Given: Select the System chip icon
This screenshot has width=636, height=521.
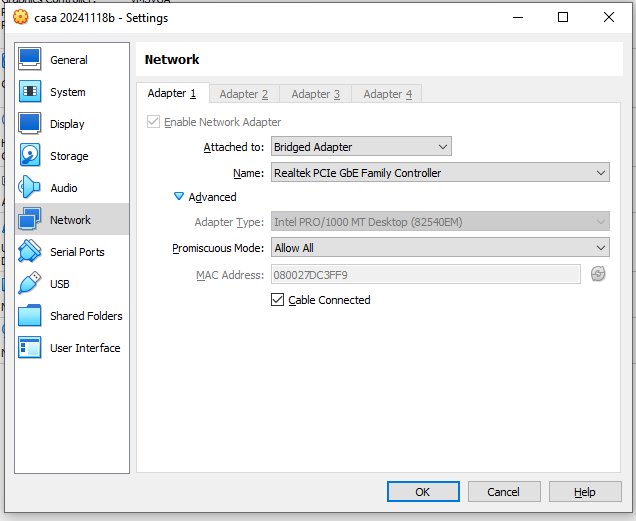Looking at the screenshot, I should coord(30,91).
